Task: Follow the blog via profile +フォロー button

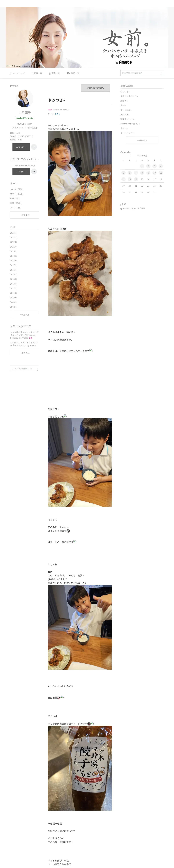Action: coord(21,147)
